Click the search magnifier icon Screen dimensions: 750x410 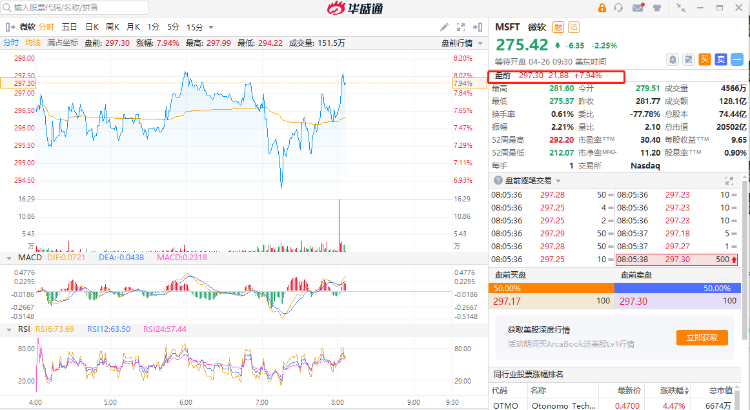(7, 8)
